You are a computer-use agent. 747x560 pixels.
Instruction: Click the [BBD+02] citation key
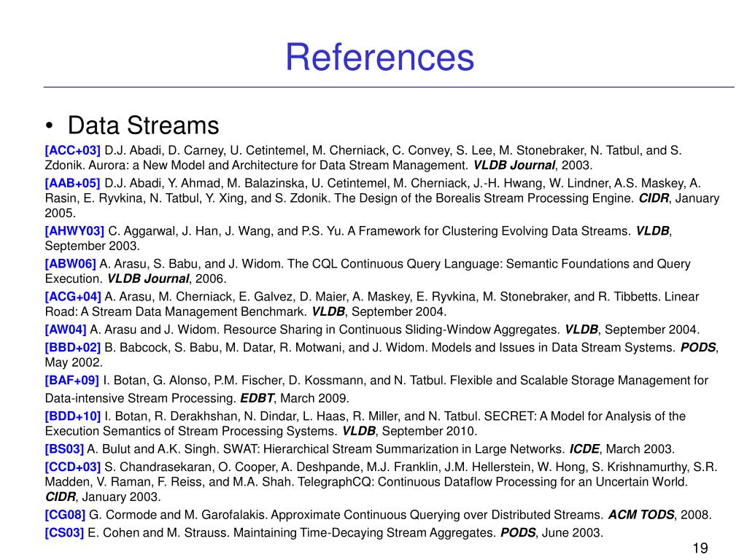pyautogui.click(x=73, y=348)
